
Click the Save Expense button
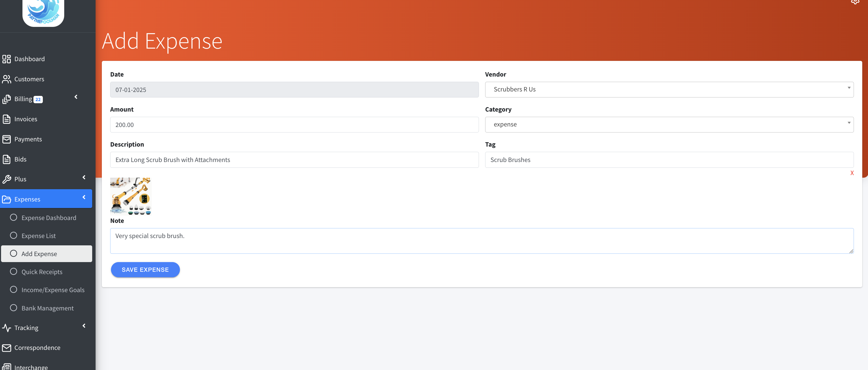tap(145, 269)
